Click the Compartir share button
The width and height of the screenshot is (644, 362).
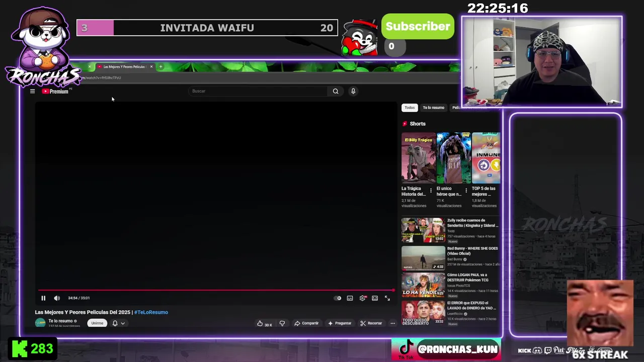(x=306, y=323)
